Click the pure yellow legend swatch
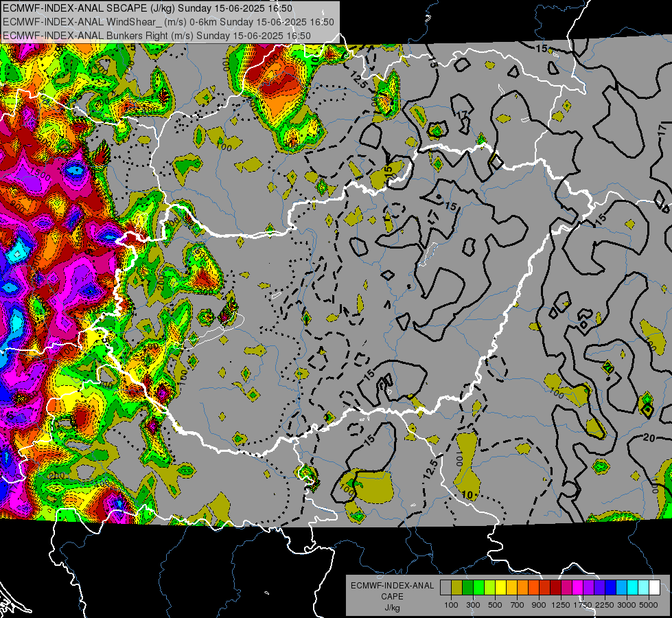This screenshot has width=672, height=618. (500, 587)
